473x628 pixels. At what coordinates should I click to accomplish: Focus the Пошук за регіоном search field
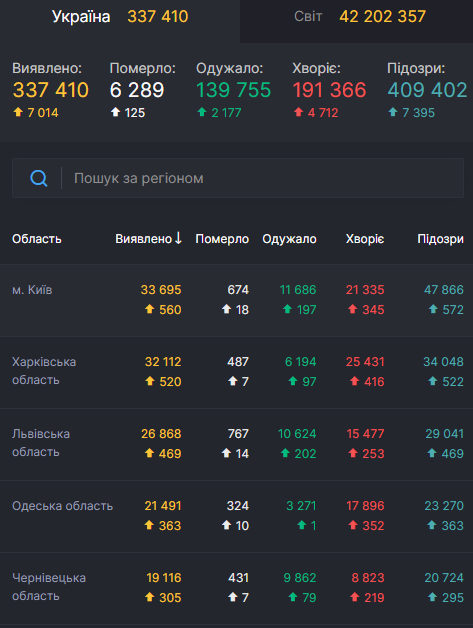click(x=238, y=178)
